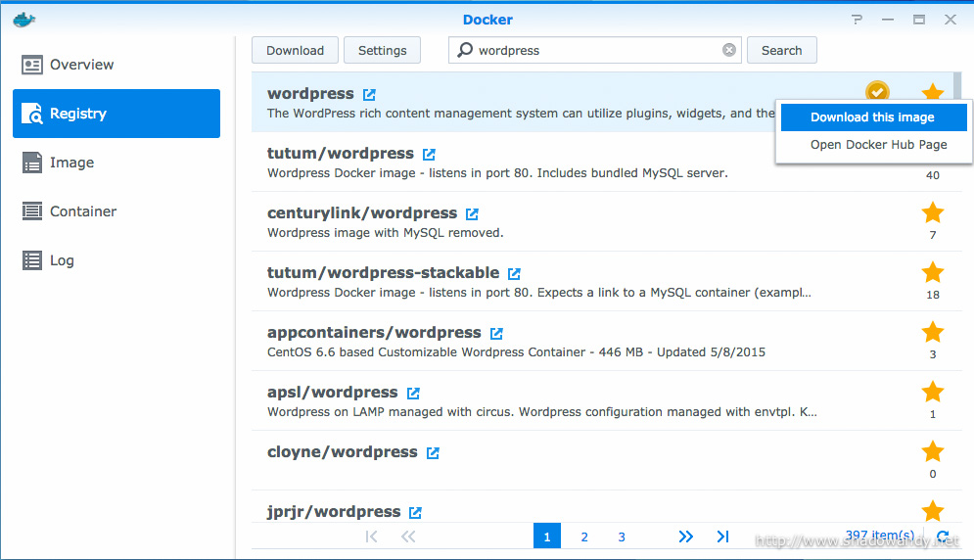Open external link icon next to wordpress

coord(369,94)
